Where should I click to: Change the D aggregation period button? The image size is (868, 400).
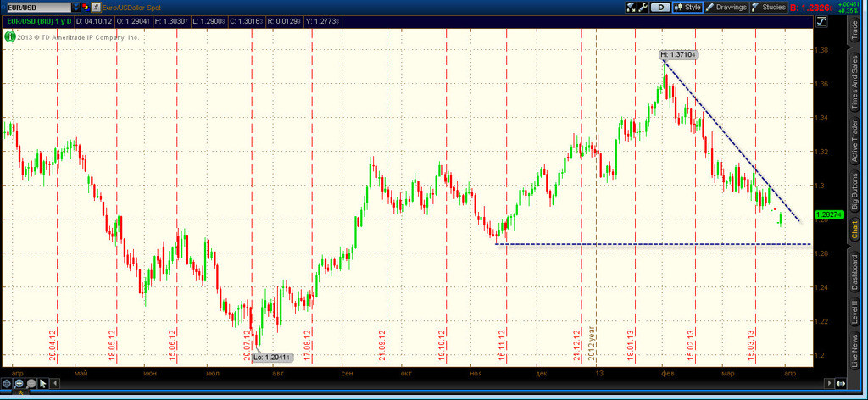pos(660,7)
